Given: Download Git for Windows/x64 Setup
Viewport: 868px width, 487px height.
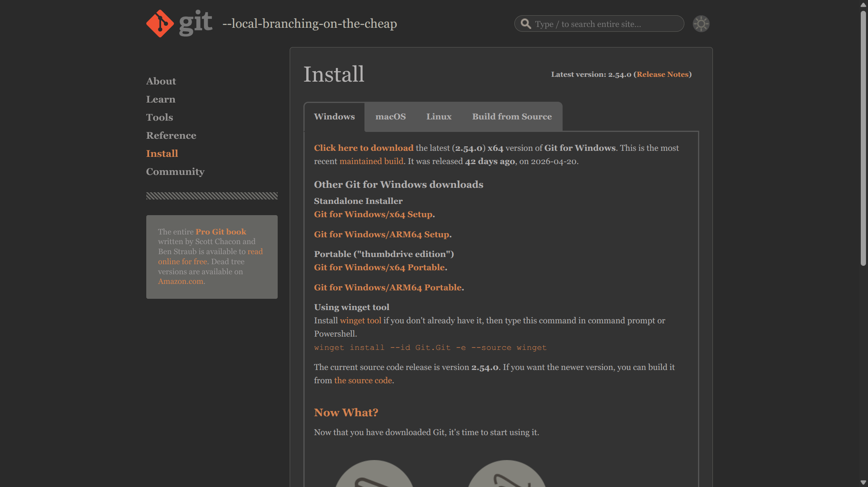Looking at the screenshot, I should point(373,214).
